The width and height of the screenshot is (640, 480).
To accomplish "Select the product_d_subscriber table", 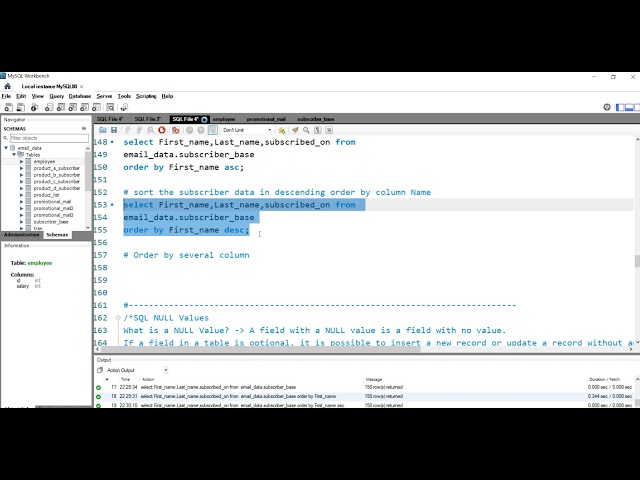I will pyautogui.click(x=57, y=188).
